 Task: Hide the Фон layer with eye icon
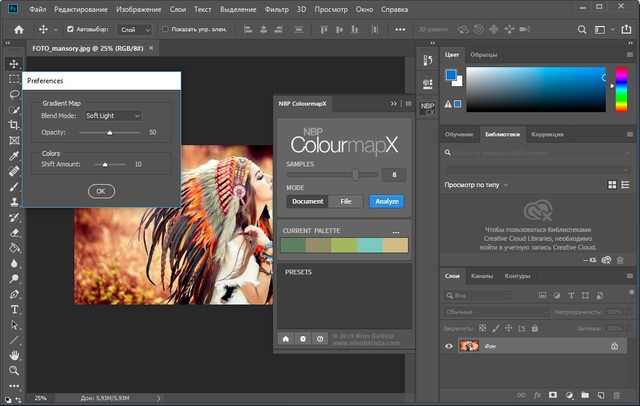449,345
